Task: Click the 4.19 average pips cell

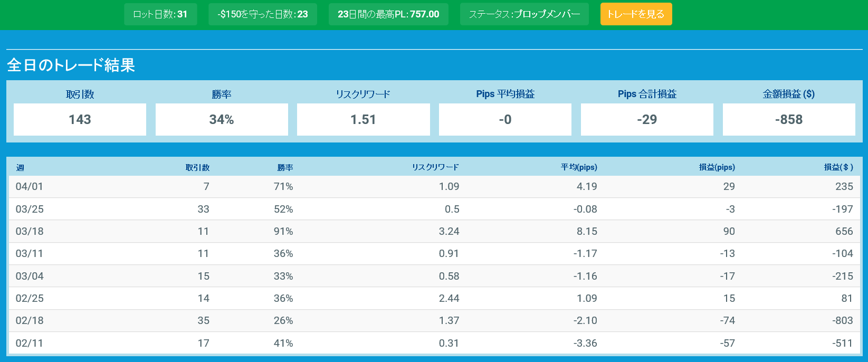Action: [x=587, y=186]
